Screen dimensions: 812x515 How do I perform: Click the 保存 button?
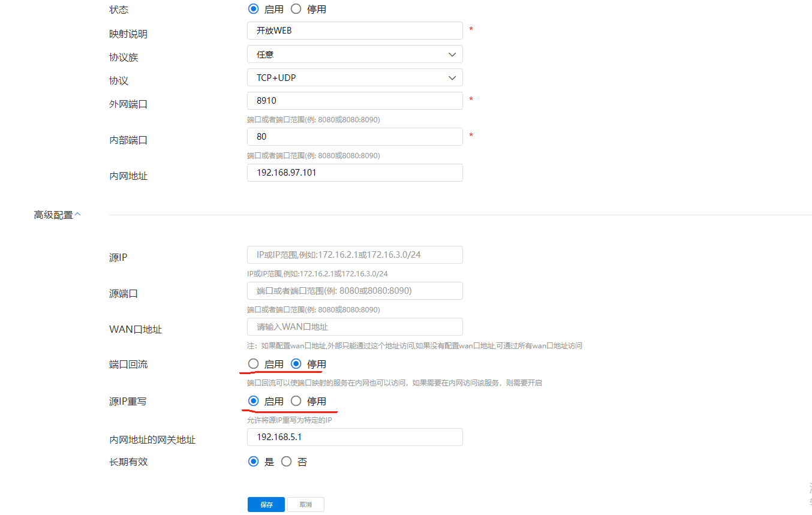click(x=267, y=505)
